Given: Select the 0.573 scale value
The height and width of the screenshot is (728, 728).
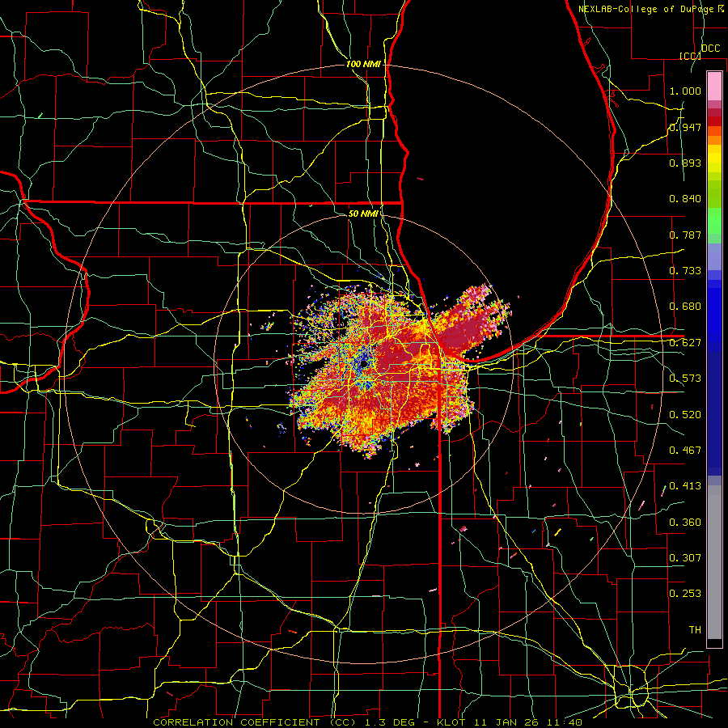Looking at the screenshot, I should tap(685, 379).
